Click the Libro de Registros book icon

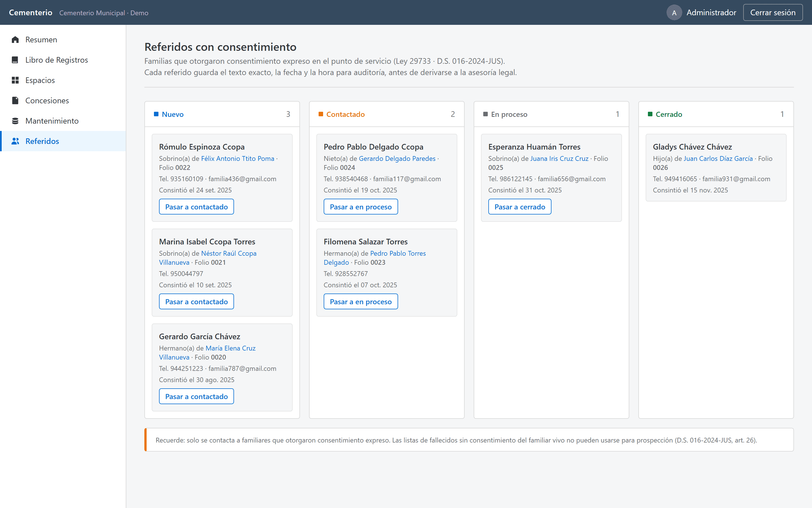point(15,60)
